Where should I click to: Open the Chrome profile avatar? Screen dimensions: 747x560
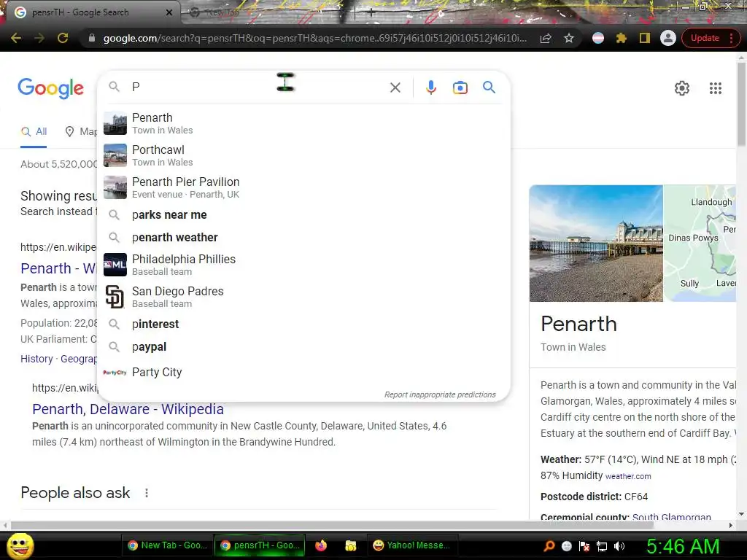[668, 38]
